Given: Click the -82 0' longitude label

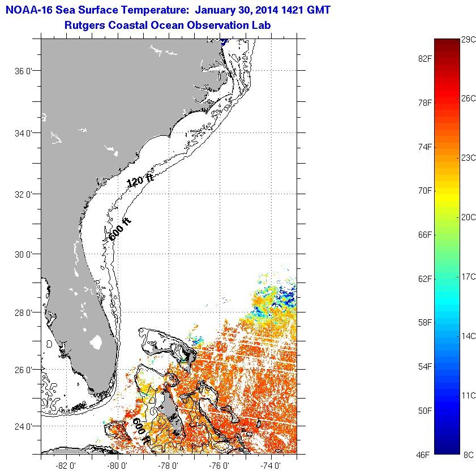Looking at the screenshot, I should point(66,465).
